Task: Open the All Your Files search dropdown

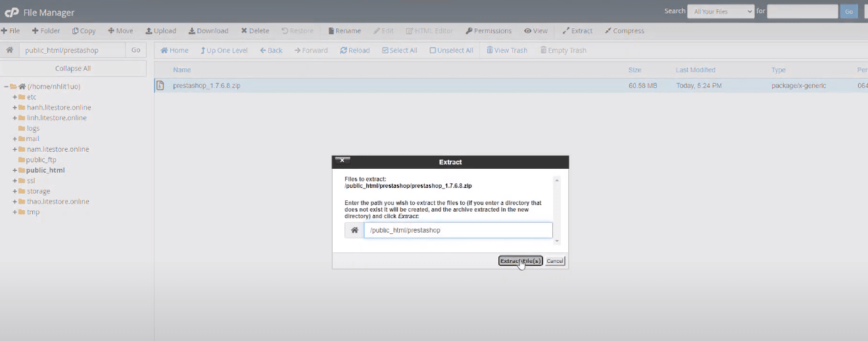Action: coord(720,11)
